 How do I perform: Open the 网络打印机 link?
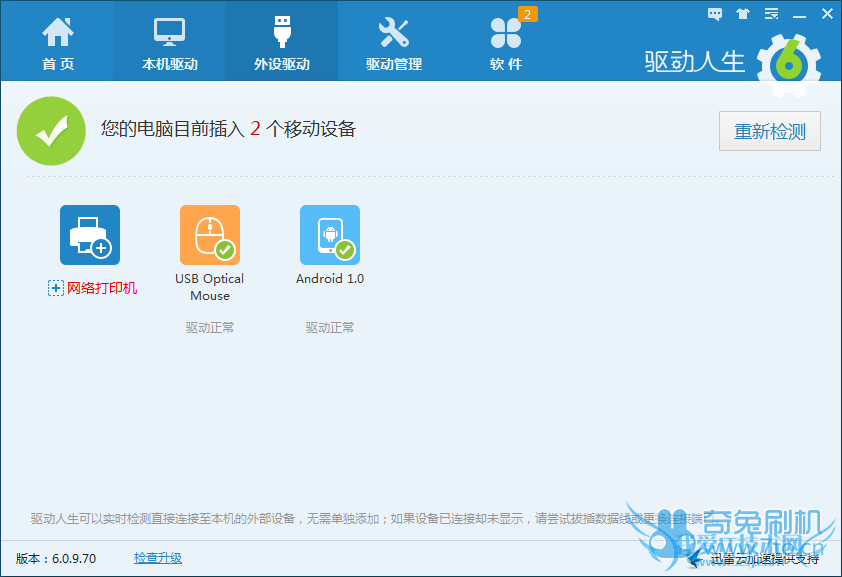point(101,288)
